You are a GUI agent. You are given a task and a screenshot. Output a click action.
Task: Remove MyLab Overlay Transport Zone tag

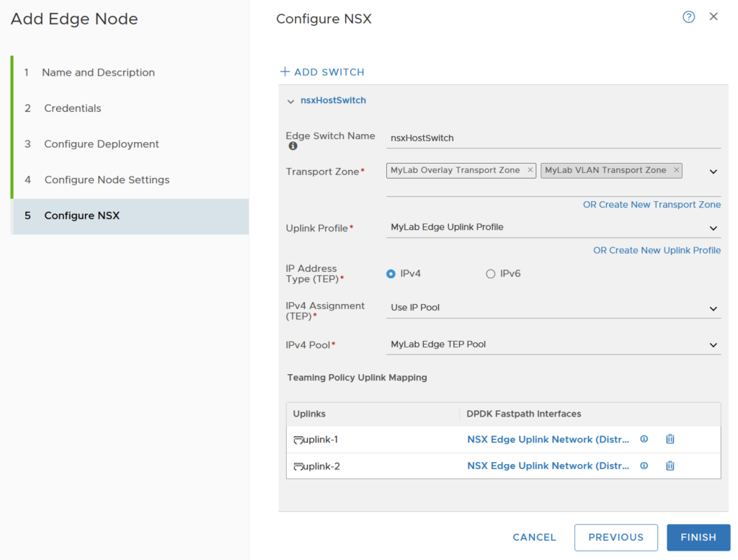pyautogui.click(x=530, y=171)
